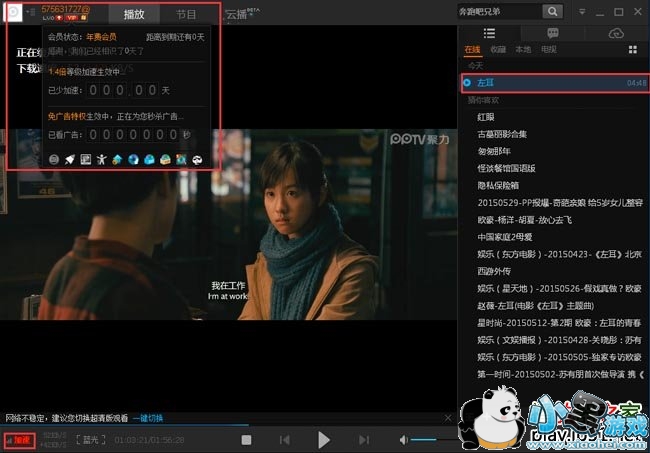This screenshot has width=650, height=453.
Task: Click 一键切换 to switch quality
Action: 148,418
